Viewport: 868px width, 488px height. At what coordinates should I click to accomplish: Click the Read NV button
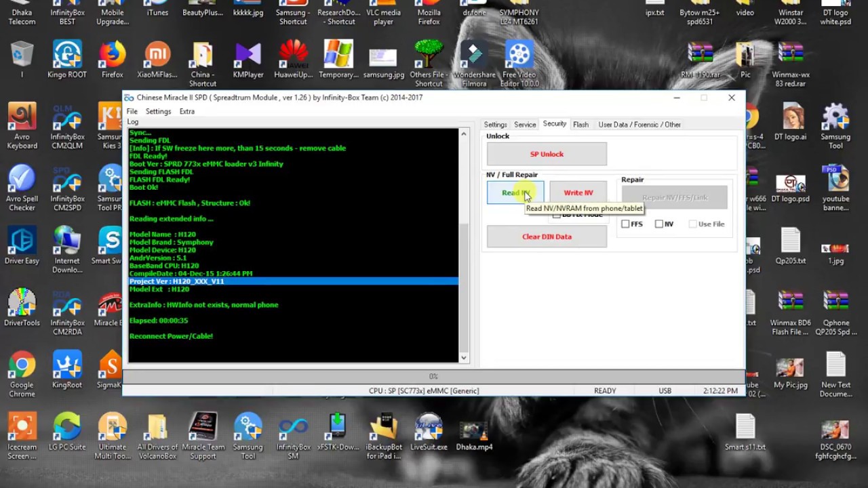tap(515, 192)
